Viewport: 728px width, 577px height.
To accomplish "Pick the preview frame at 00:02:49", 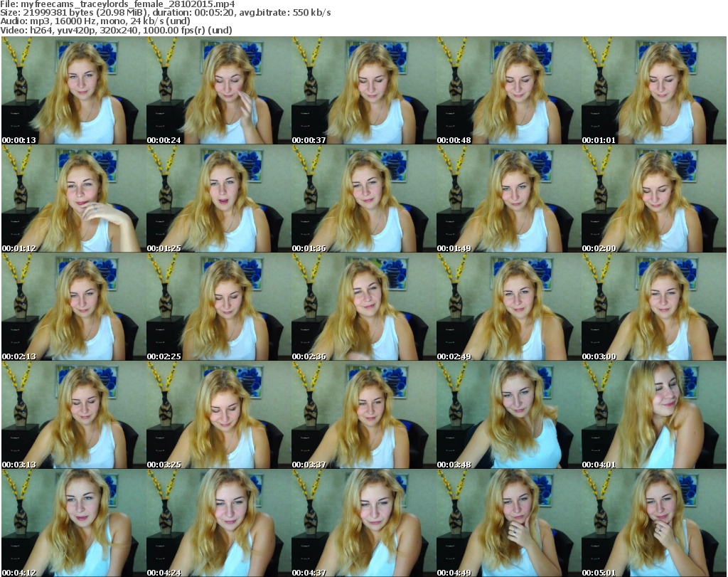I will pos(508,307).
